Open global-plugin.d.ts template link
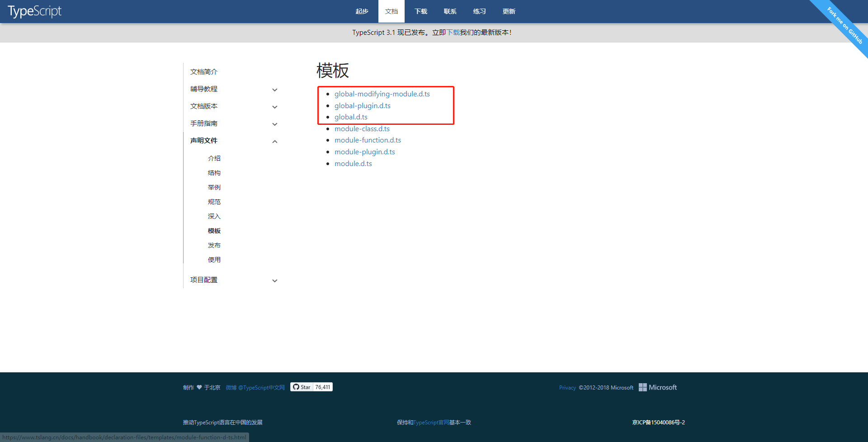The width and height of the screenshot is (868, 442). click(363, 106)
